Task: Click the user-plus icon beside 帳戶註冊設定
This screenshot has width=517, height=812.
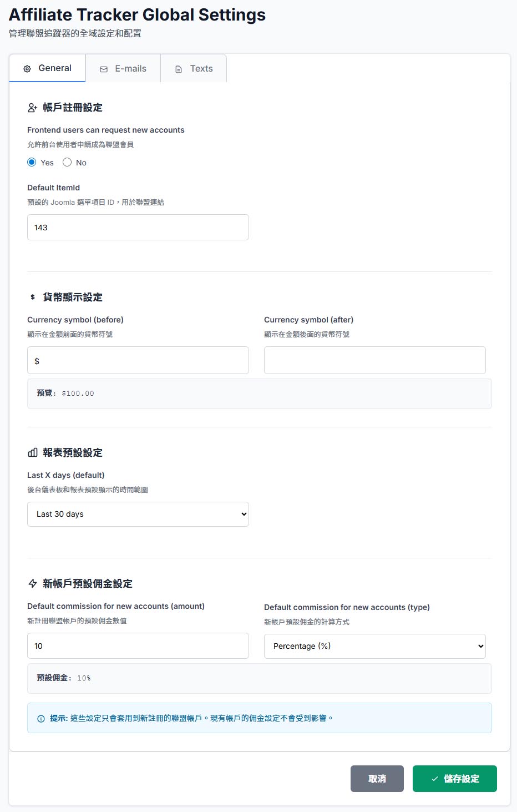Action: [x=33, y=108]
